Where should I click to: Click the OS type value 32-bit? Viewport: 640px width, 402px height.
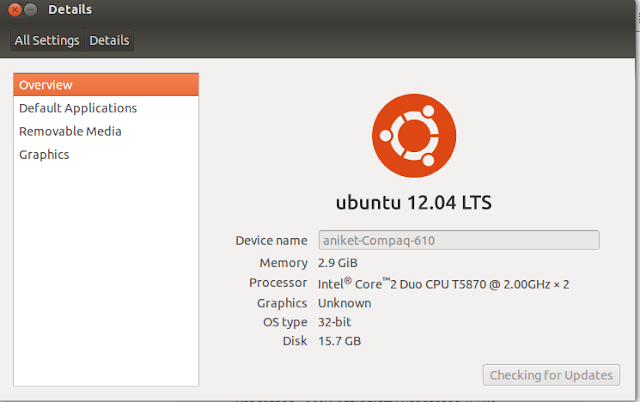[x=334, y=322]
